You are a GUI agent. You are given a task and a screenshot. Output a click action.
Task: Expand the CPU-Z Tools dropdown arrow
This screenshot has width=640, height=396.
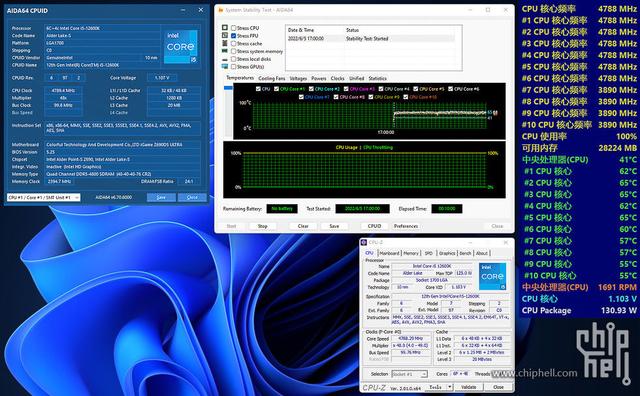pos(450,387)
